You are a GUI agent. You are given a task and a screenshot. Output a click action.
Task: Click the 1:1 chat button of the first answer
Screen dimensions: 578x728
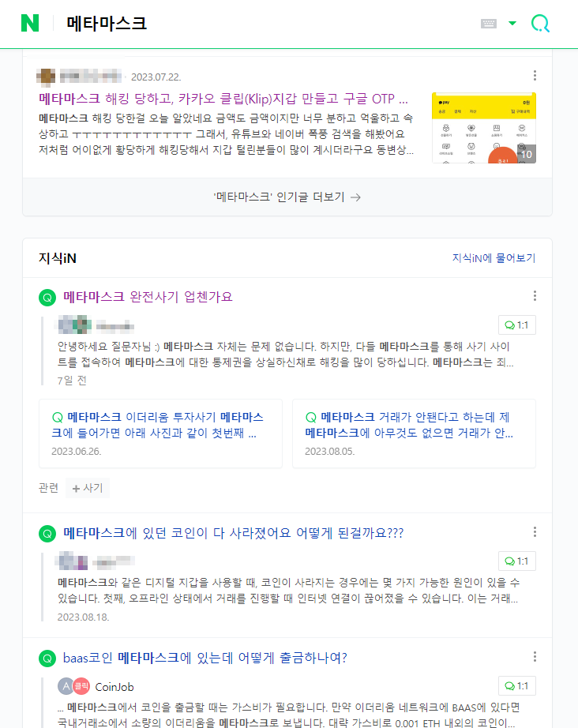pyautogui.click(x=516, y=325)
